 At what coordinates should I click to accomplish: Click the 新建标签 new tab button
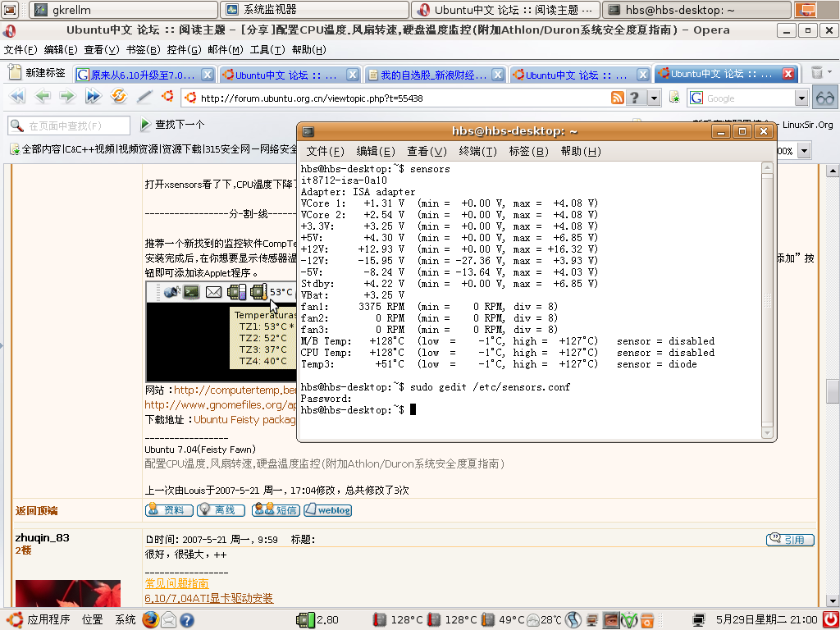click(x=38, y=73)
